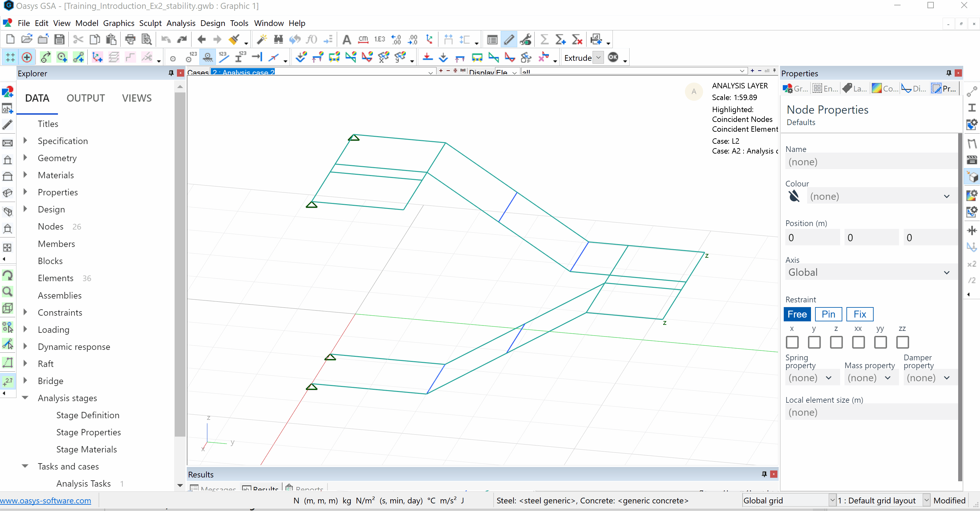This screenshot has height=511, width=980.
Task: Check the zz restraint checkbox
Action: (902, 342)
